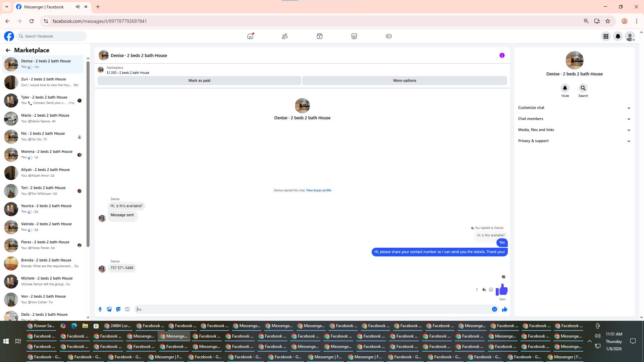This screenshot has width=644, height=362.
Task: Open a new Chrome tab
Action: click(x=98, y=7)
